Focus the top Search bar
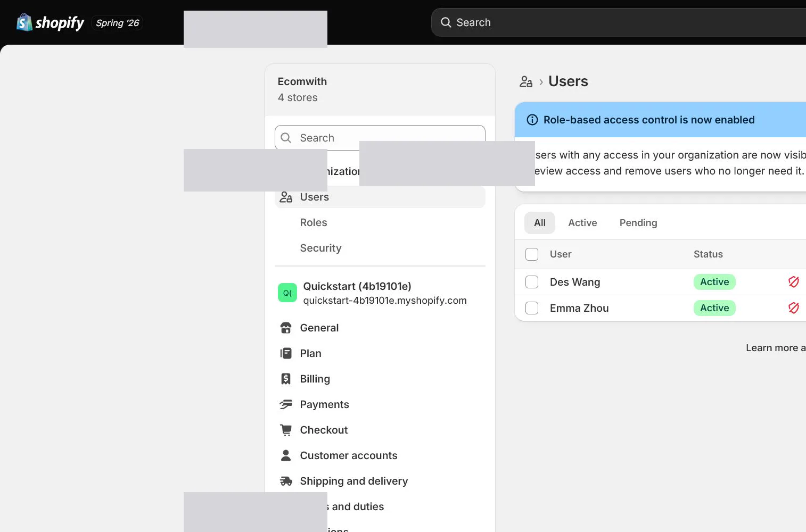Viewport: 806px width, 532px height. 619,22
